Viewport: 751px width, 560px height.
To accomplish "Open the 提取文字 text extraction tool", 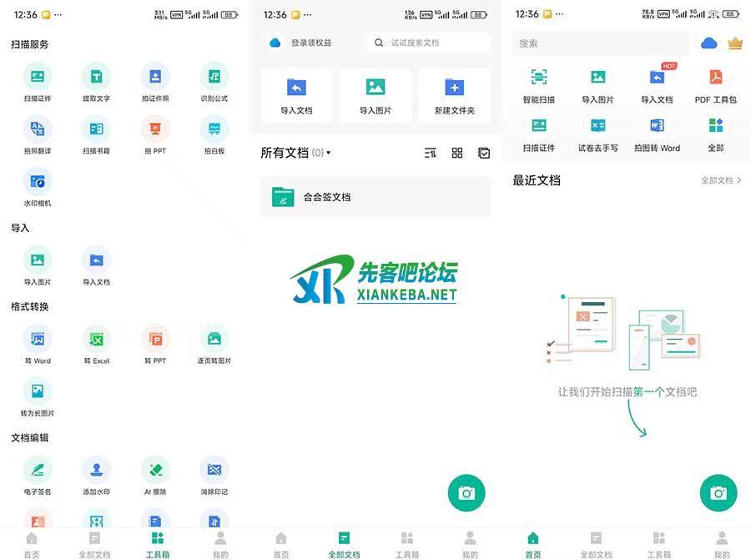I will 96,83.
